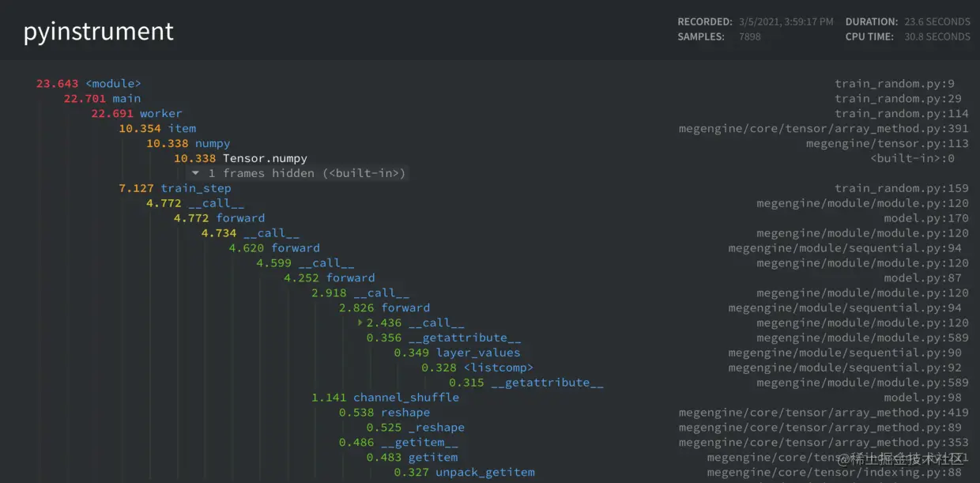Select the 0.525 _reshape frame

(x=416, y=428)
